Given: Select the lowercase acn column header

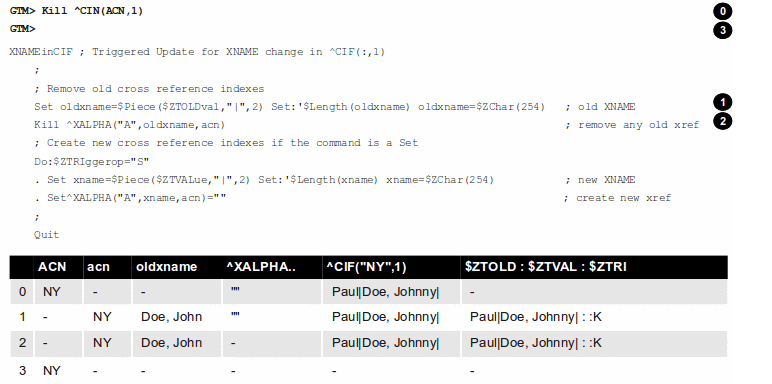Looking at the screenshot, I should [x=98, y=267].
